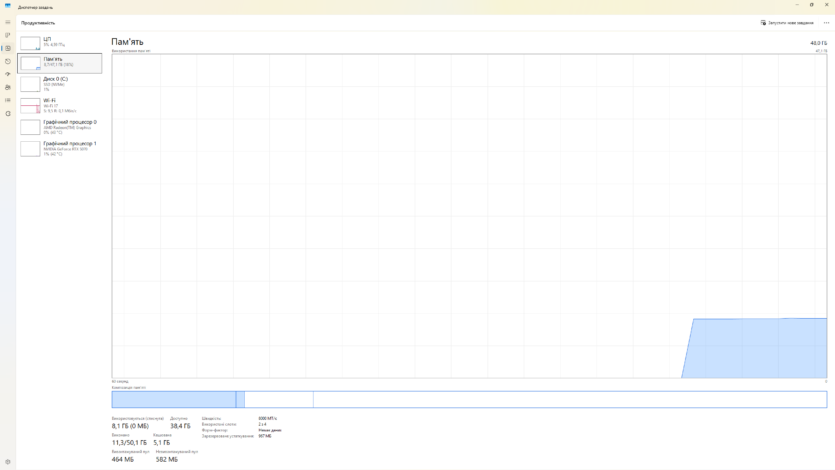The image size is (835, 470).
Task: Select the Диск 0 (C:) performance item
Action: click(60, 83)
